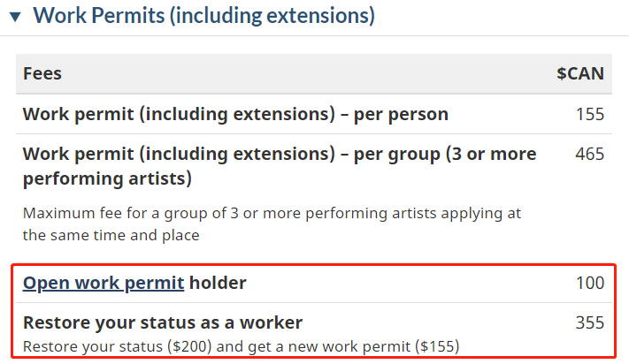
Task: Select the 'per group (3 or more' title line
Action: pyautogui.click(x=280, y=154)
